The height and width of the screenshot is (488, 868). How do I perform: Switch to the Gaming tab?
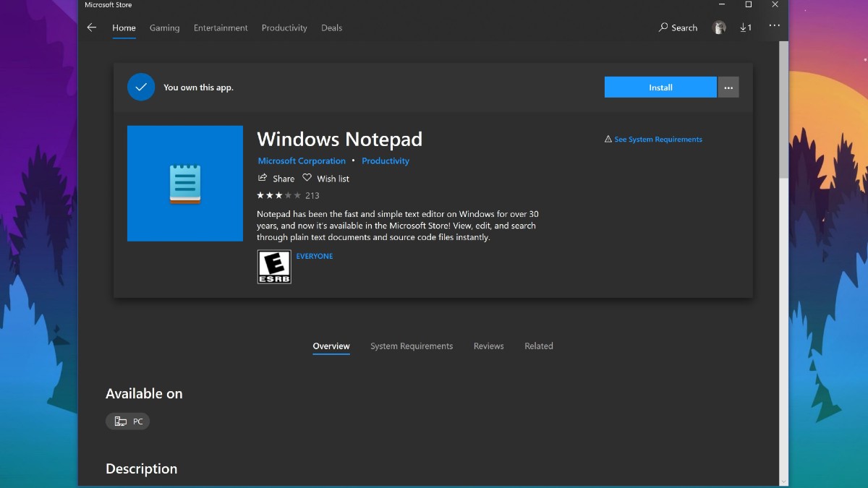164,27
